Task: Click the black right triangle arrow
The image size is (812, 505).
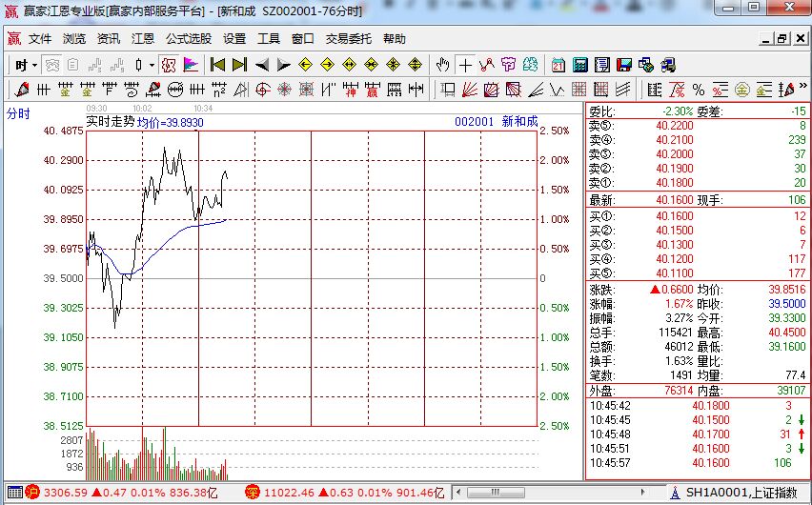Action: [284, 65]
